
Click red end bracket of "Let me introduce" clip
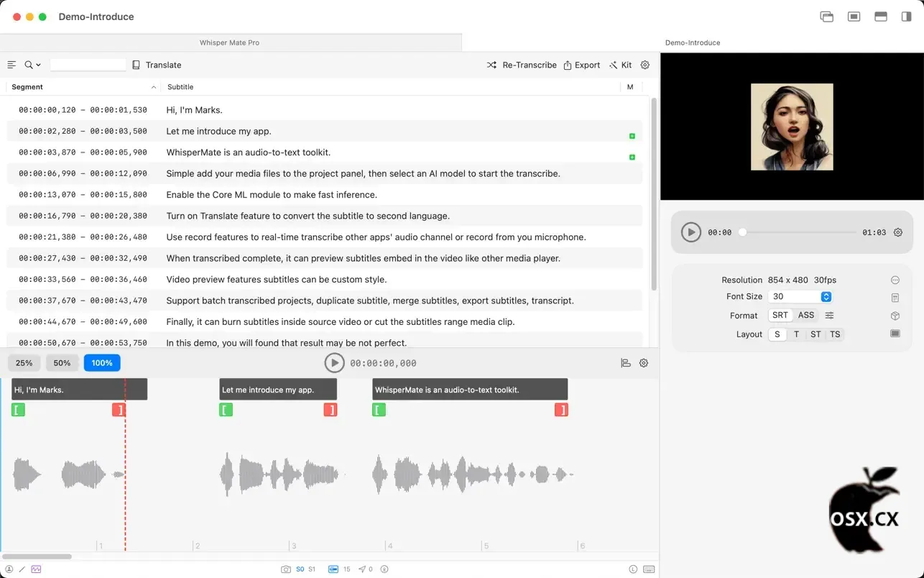click(x=331, y=410)
